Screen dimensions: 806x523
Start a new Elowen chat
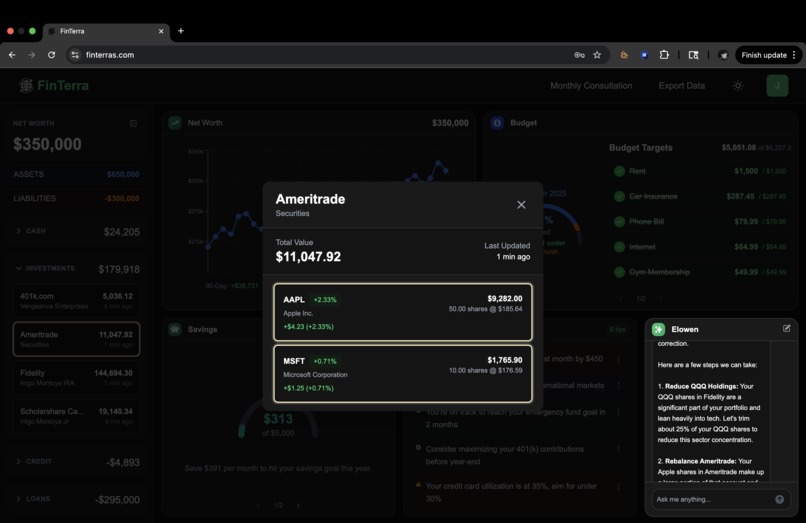(x=786, y=328)
